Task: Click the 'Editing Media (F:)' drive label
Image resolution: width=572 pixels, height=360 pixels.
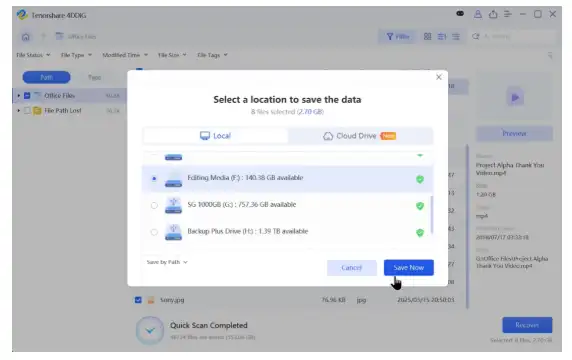Action: pos(245,178)
